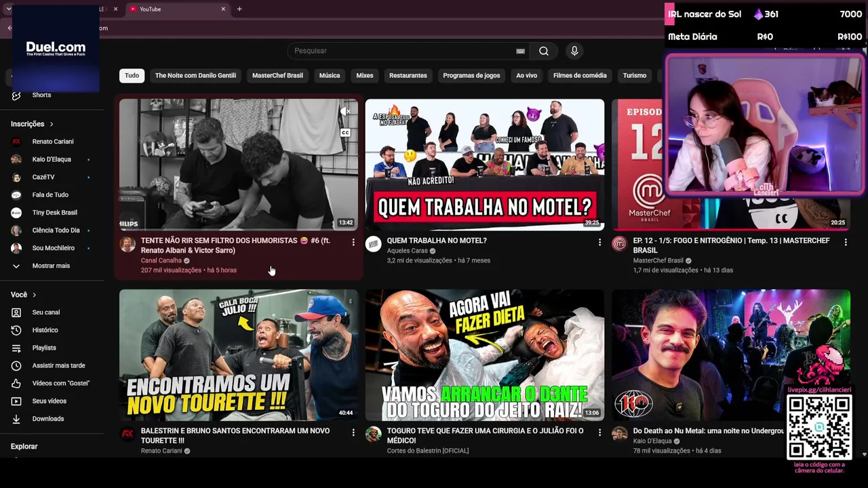Image resolution: width=868 pixels, height=488 pixels.
Task: Open Seus vídeos using its sidebar icon
Action: 16,401
